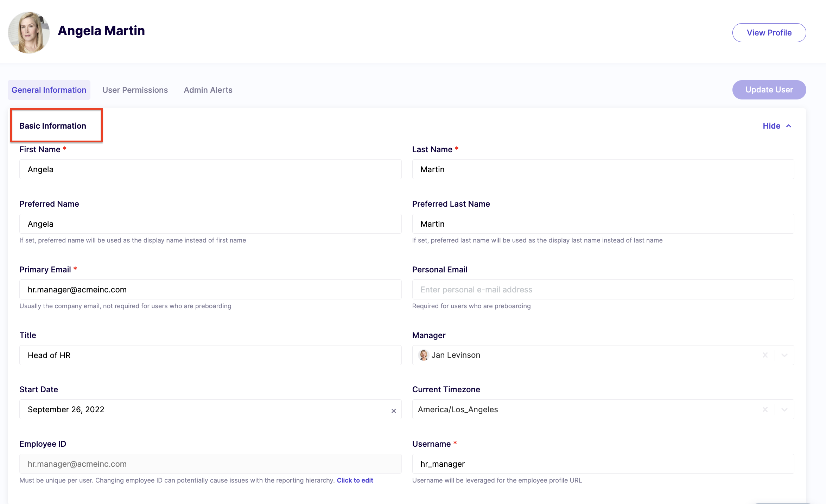Screen dimensions: 826x504
Task: Click 'Username will be leveraged' helper text
Action: tap(497, 480)
